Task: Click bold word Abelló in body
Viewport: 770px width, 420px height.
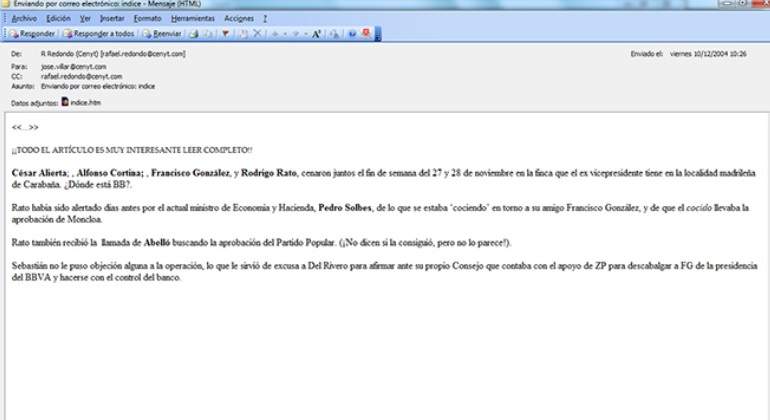Action: [157, 243]
